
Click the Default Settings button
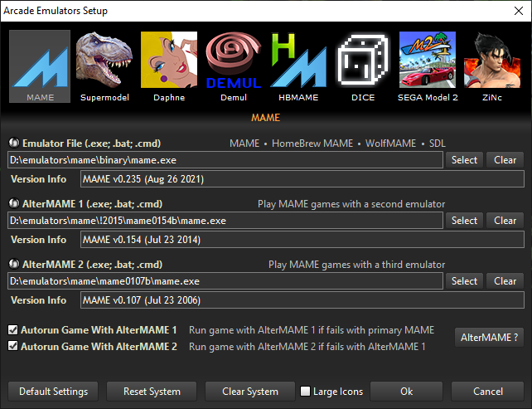click(53, 391)
